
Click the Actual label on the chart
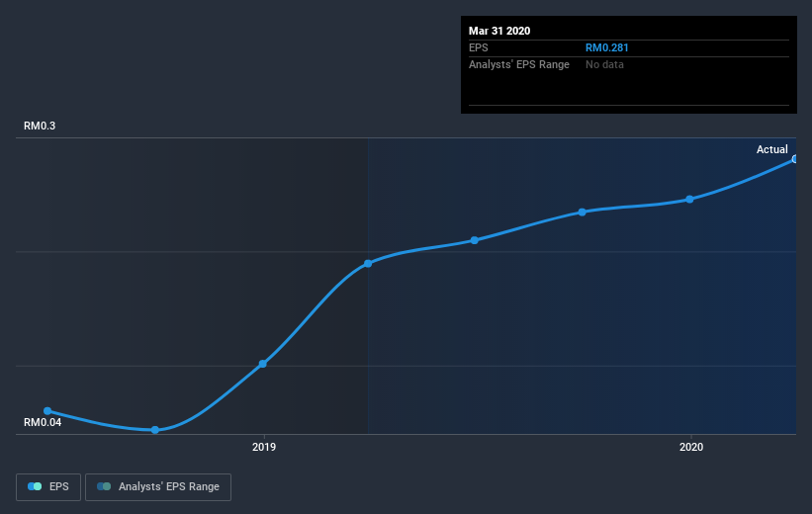(x=771, y=149)
